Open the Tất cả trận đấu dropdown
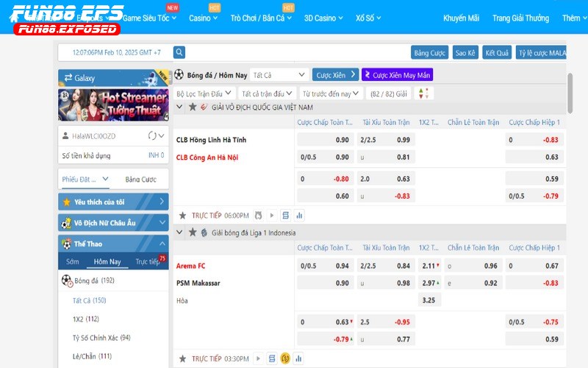Image resolution: width=588 pixels, height=368 pixels. point(267,93)
